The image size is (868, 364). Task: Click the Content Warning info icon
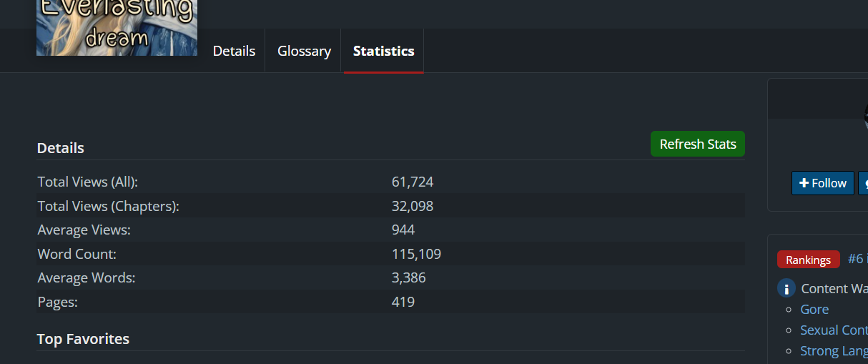click(x=786, y=288)
